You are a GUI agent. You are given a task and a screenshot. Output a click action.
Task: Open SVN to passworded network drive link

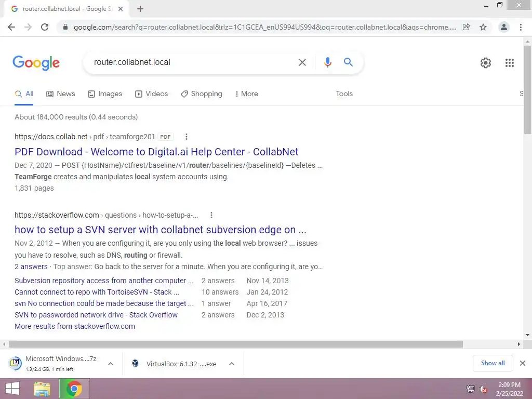coord(96,315)
